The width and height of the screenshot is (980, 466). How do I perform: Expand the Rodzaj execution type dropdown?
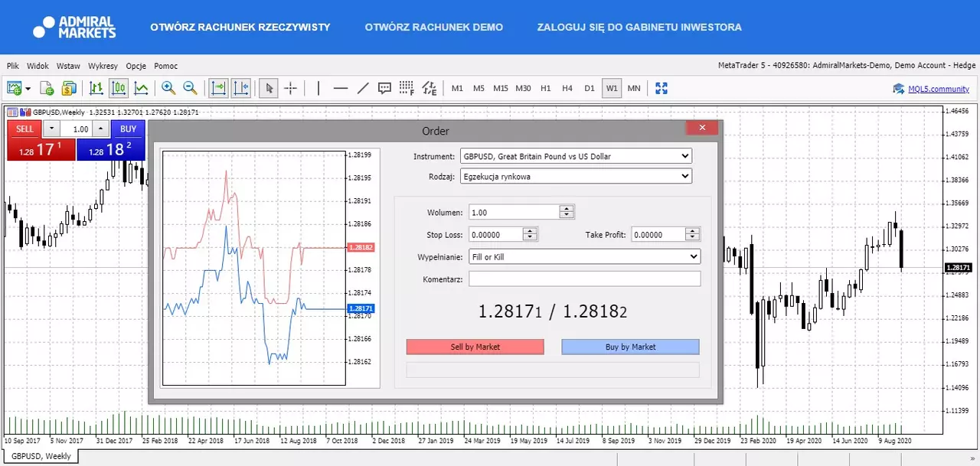577,176
